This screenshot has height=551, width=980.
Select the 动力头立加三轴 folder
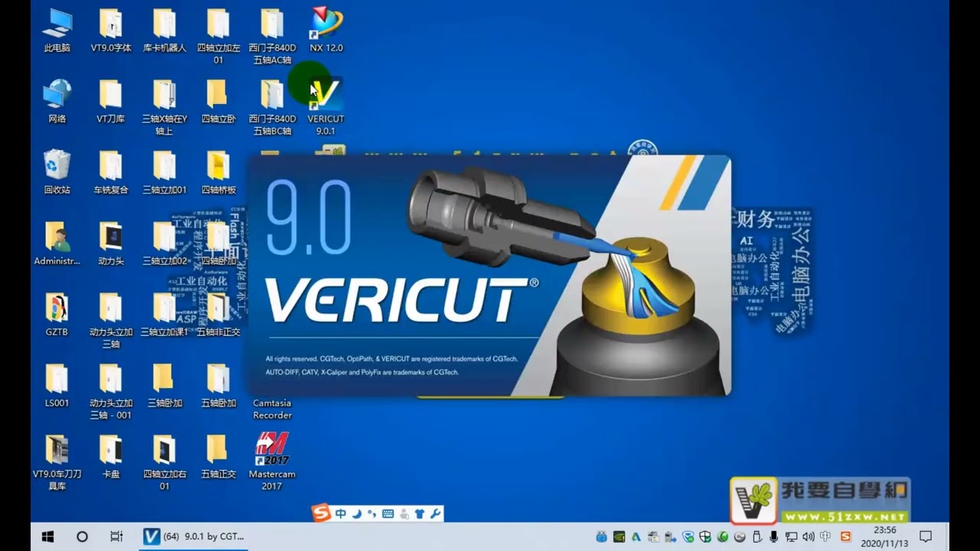tap(111, 320)
